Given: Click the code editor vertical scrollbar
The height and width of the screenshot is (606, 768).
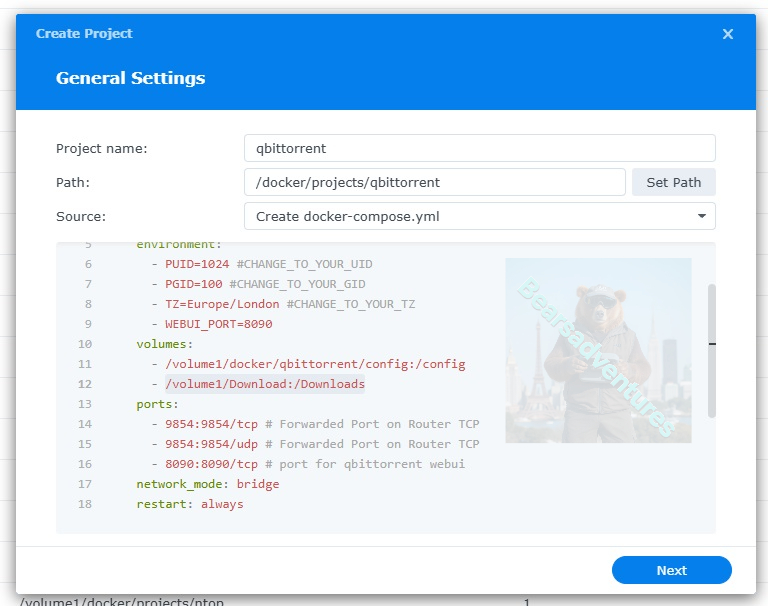Looking at the screenshot, I should pyautogui.click(x=712, y=350).
